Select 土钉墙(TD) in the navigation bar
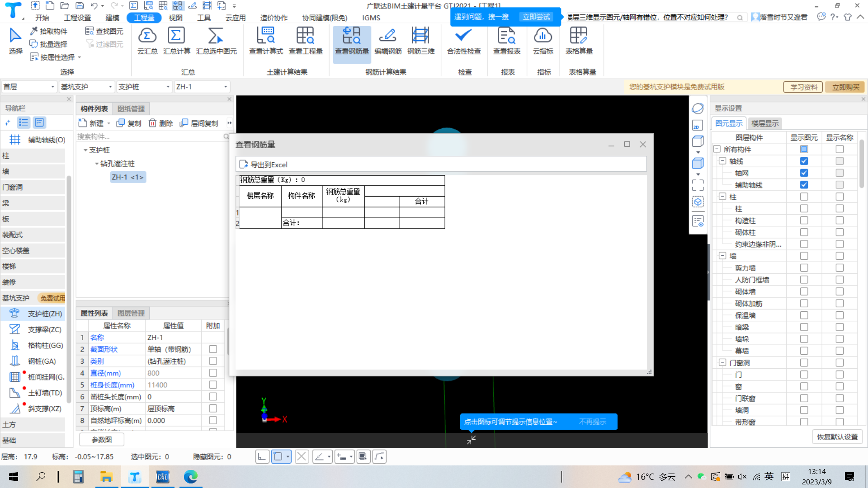The height and width of the screenshot is (488, 868). click(x=36, y=393)
